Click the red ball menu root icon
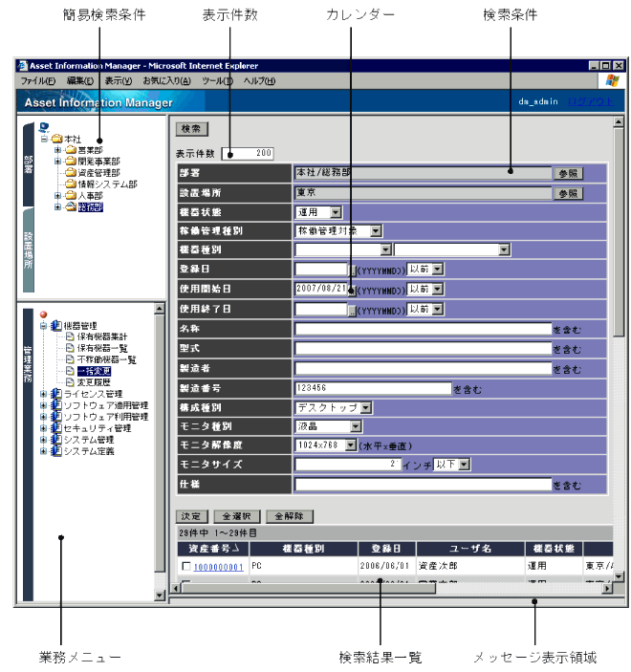This screenshot has height=672, width=631. coord(43,314)
